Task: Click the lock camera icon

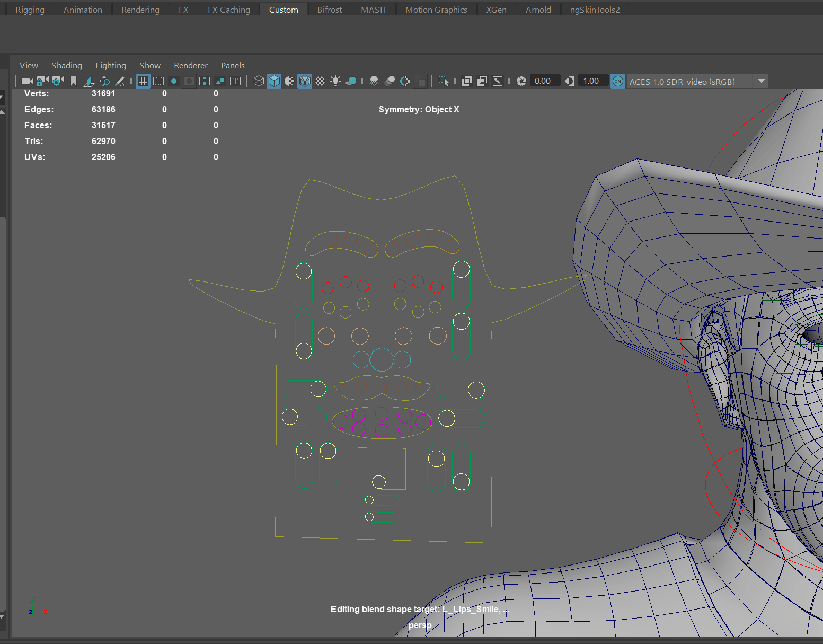Action: 42,81
